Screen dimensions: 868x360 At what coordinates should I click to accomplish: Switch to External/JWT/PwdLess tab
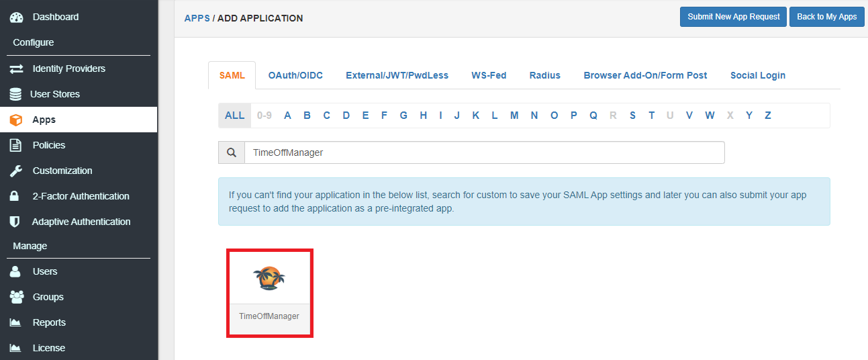click(397, 75)
